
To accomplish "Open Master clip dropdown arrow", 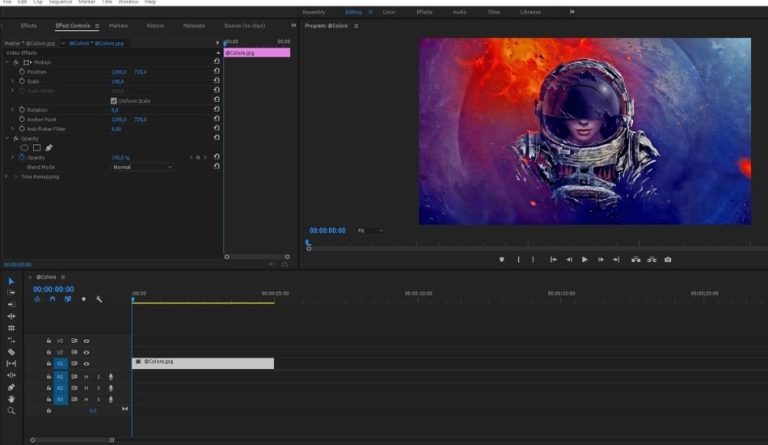I will (x=63, y=43).
